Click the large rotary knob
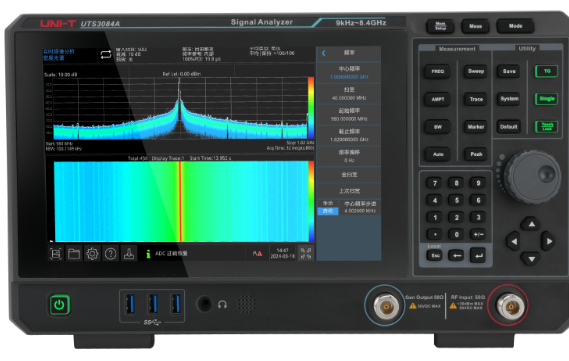 532,177
